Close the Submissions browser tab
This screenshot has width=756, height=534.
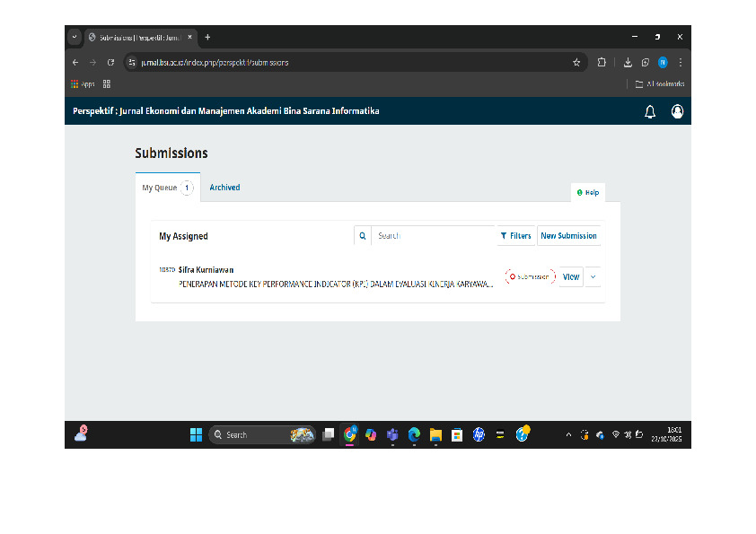pos(190,37)
